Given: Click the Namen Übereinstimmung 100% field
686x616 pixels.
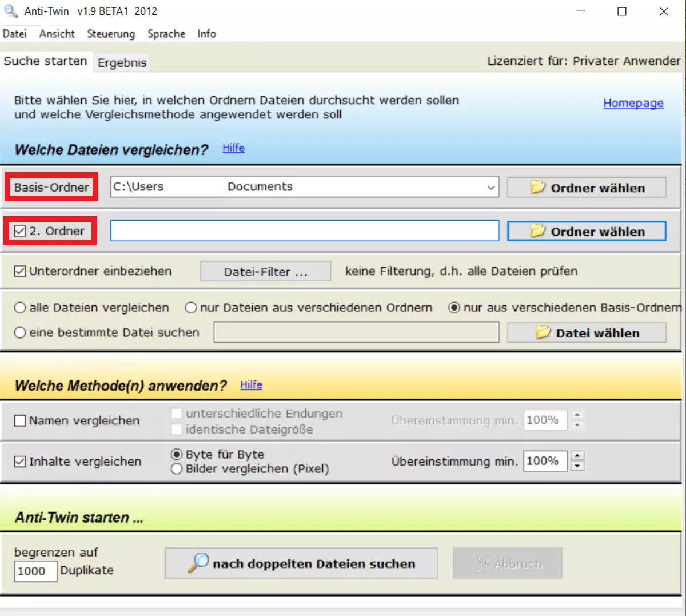Looking at the screenshot, I should click(x=545, y=420).
